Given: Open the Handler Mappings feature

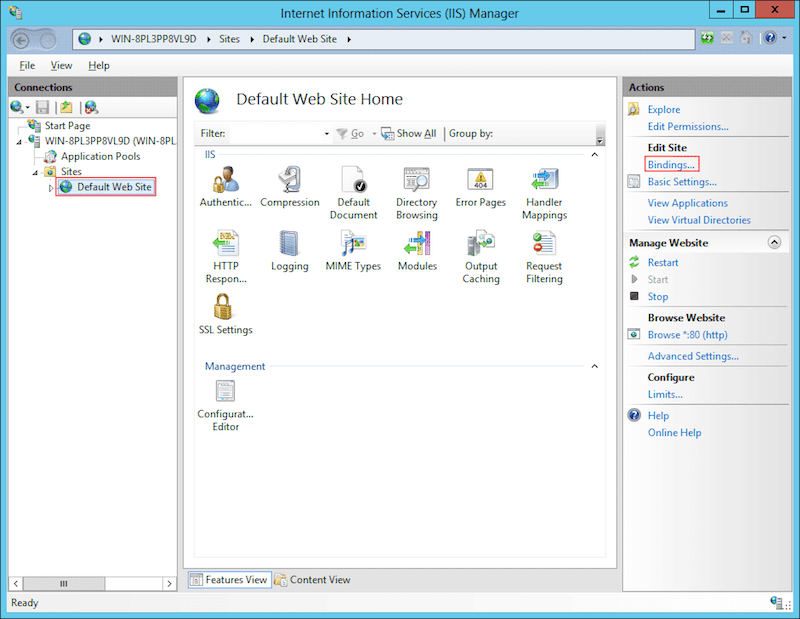Looking at the screenshot, I should pyautogui.click(x=544, y=192).
